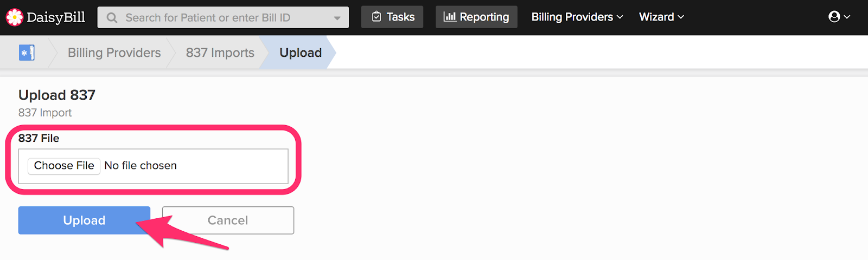The height and width of the screenshot is (260, 868).
Task: Click the magnifying glass search icon
Action: 112,18
